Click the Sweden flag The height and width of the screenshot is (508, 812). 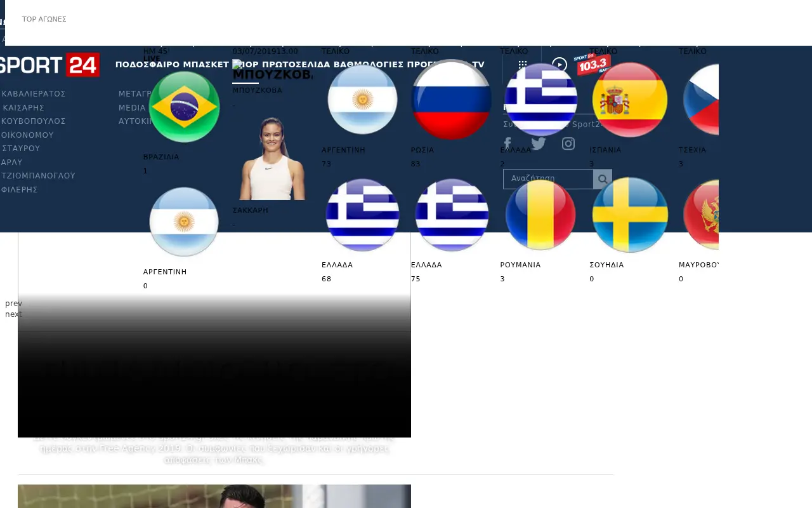pos(630,215)
